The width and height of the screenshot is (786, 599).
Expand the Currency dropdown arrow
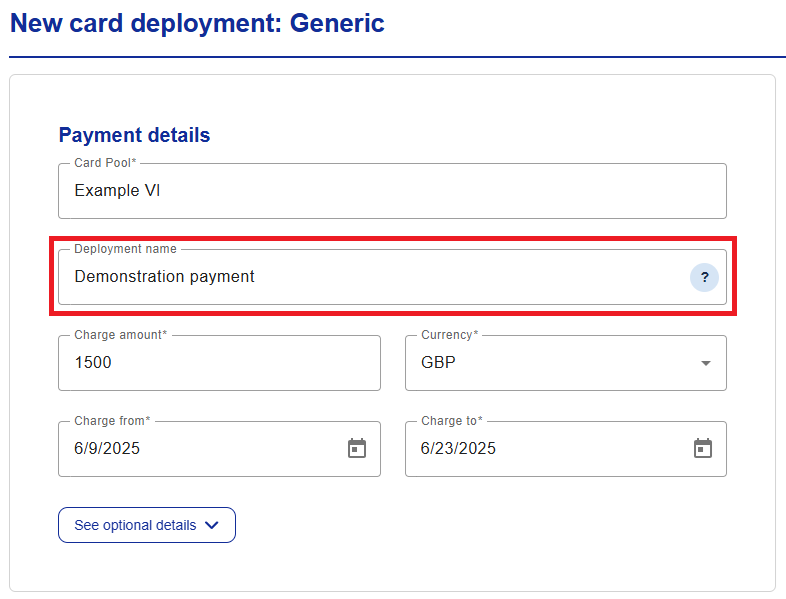(x=705, y=363)
